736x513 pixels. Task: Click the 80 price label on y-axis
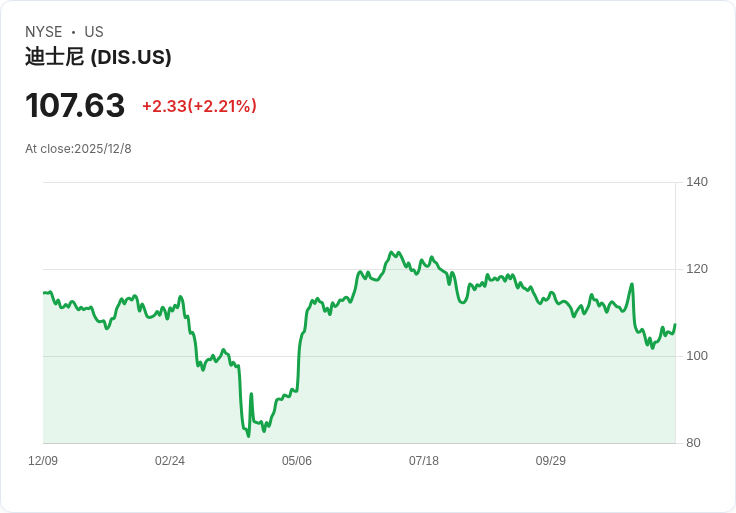pos(694,443)
